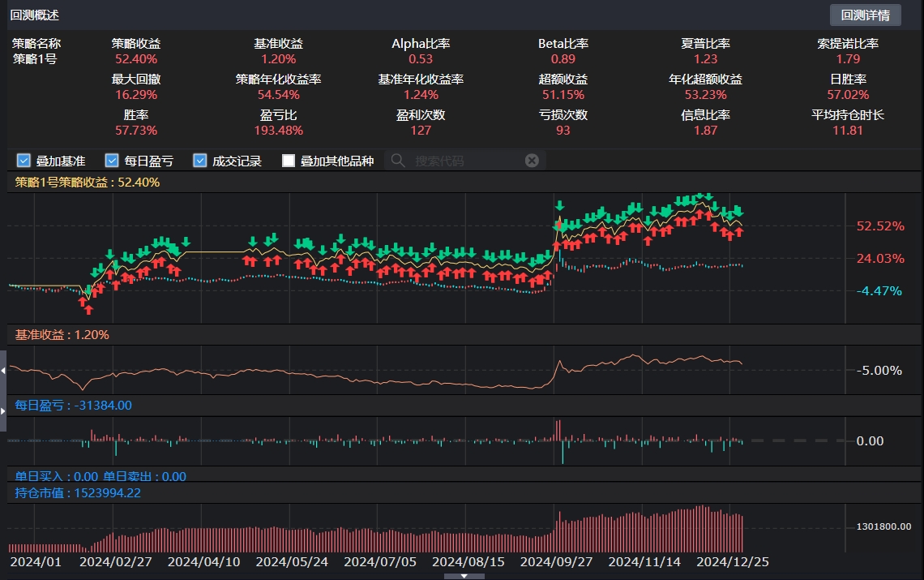The image size is (924, 580).
Task: Click the topmost green sell arrow near 2024/09/27
Action: [559, 203]
